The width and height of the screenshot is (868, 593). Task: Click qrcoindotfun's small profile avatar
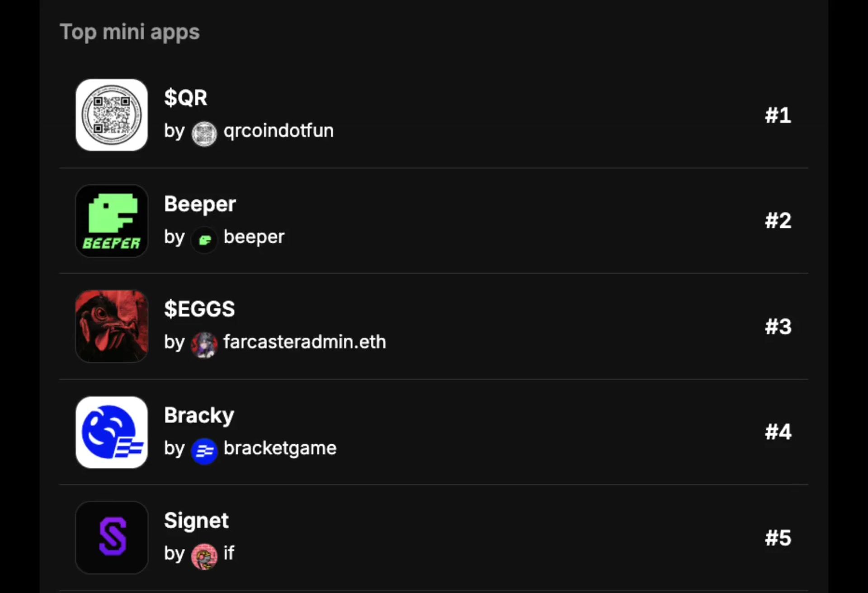pyautogui.click(x=204, y=134)
